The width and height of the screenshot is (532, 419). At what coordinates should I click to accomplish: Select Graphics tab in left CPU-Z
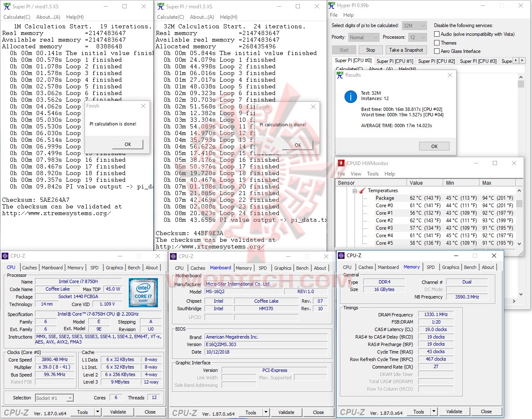click(x=115, y=268)
